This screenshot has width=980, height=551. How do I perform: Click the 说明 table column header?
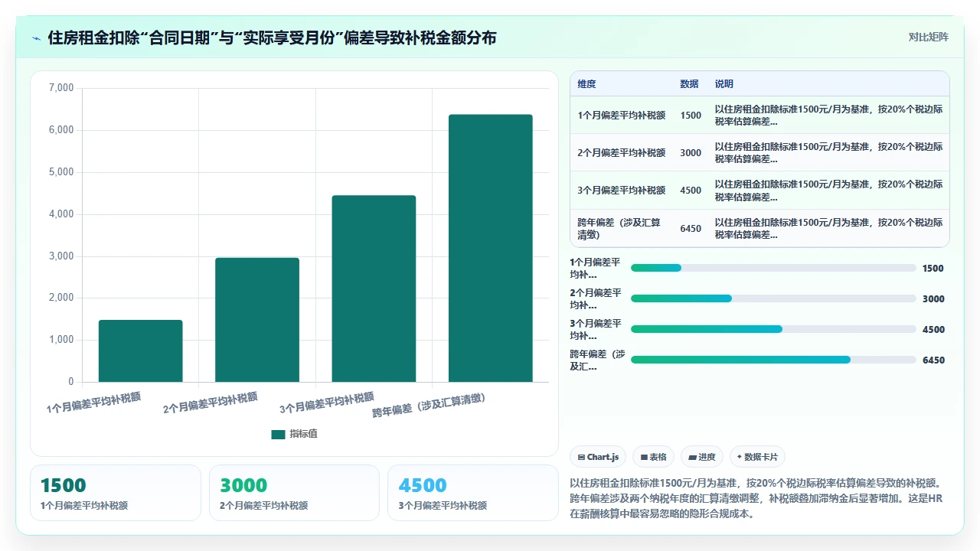(724, 84)
